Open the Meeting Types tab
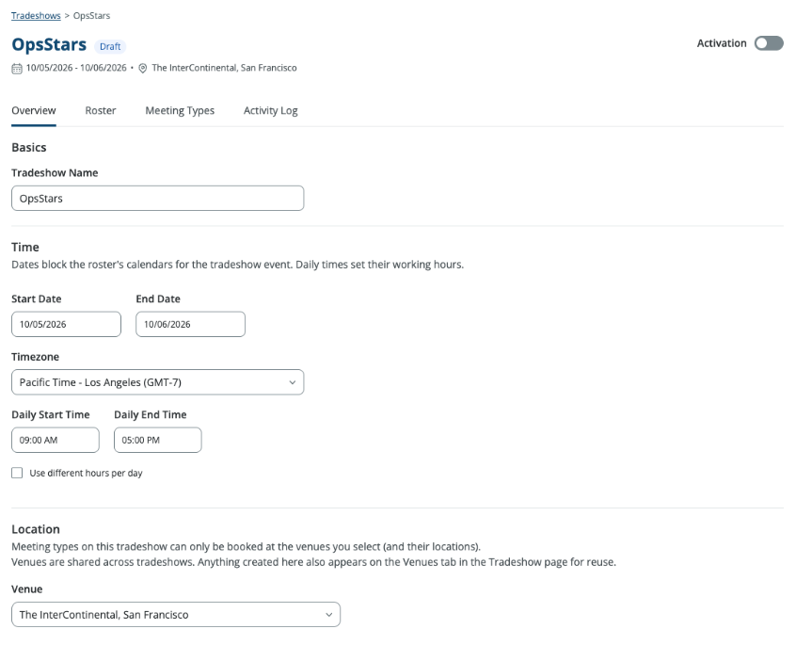This screenshot has height=645, width=812. click(180, 110)
